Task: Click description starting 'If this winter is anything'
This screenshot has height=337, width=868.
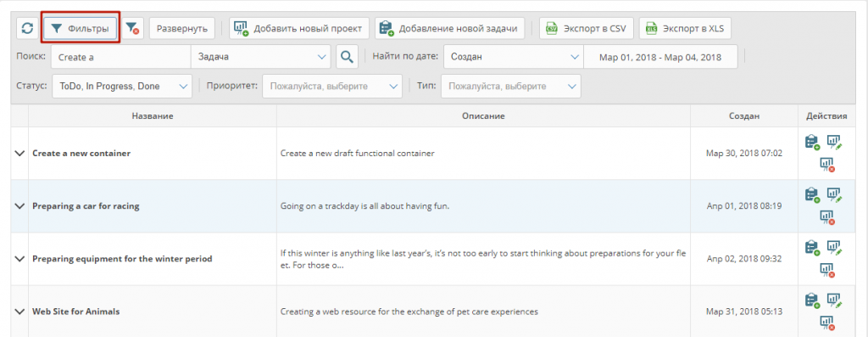Action: click(483, 259)
